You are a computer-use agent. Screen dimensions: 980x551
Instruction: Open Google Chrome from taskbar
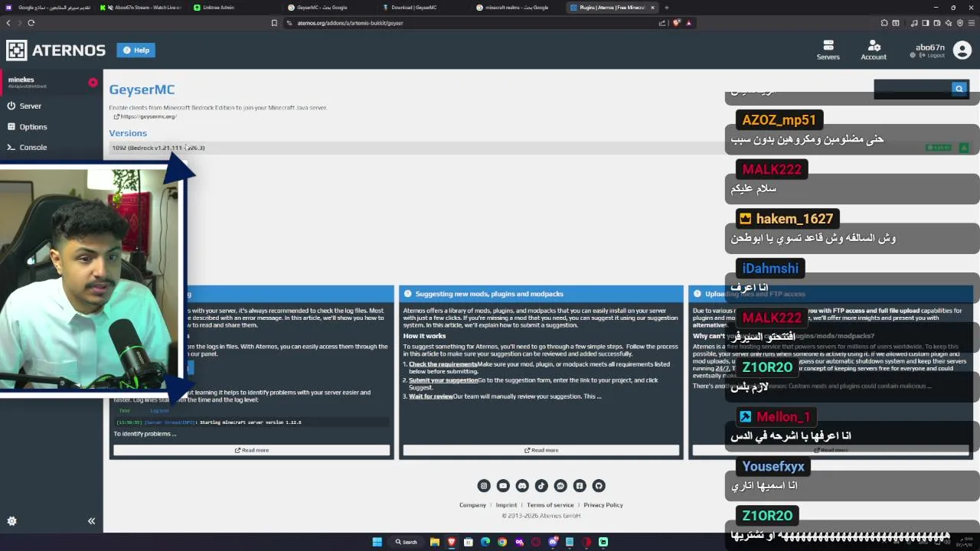502,542
